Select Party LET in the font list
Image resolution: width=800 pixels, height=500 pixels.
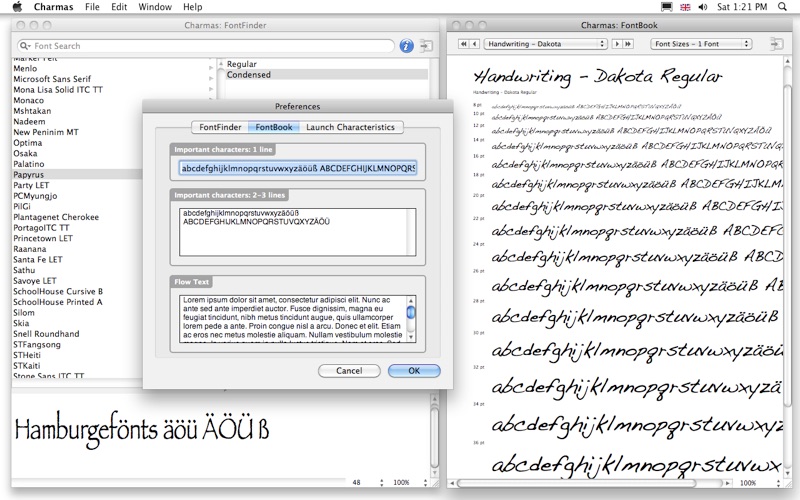(31, 185)
